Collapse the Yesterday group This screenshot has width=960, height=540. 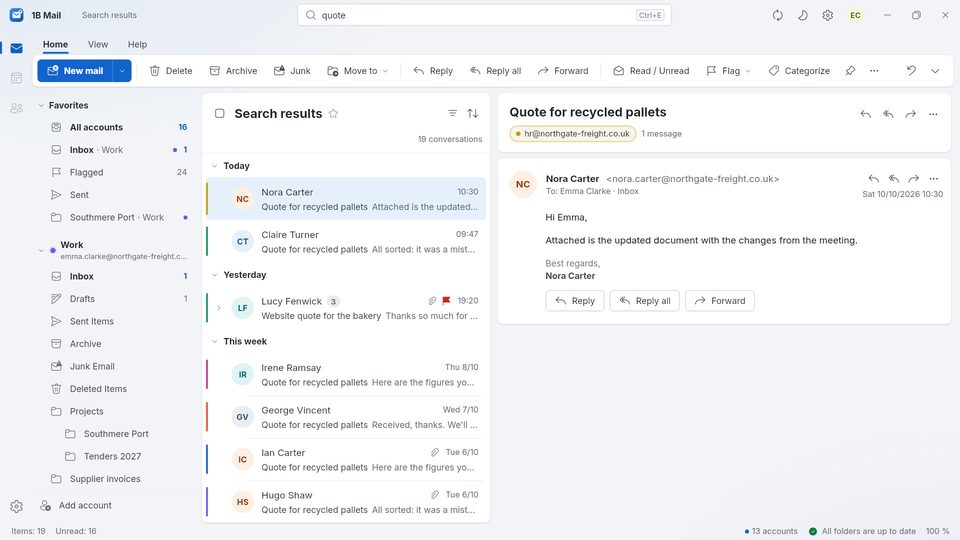(x=215, y=275)
